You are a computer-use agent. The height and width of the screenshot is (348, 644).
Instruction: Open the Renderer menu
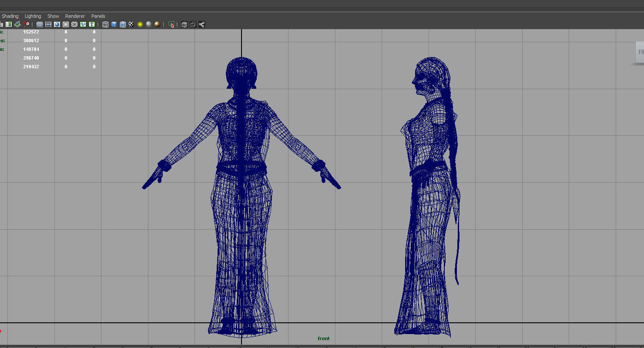click(75, 16)
